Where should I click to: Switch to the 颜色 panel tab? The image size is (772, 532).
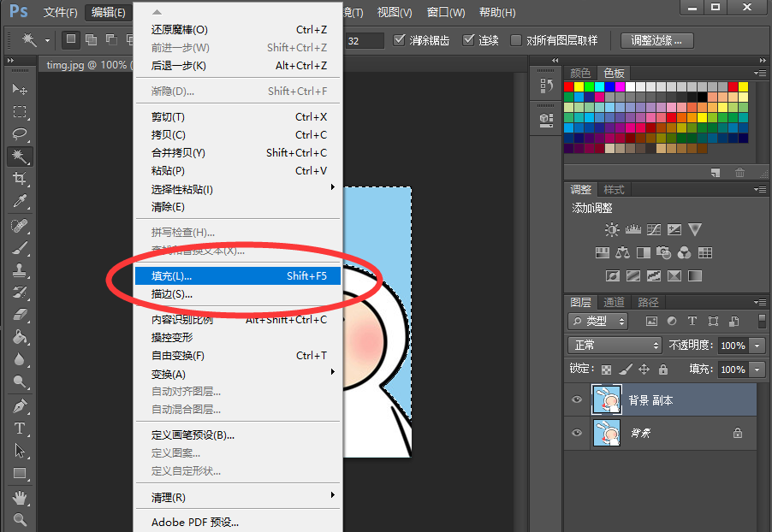(580, 74)
